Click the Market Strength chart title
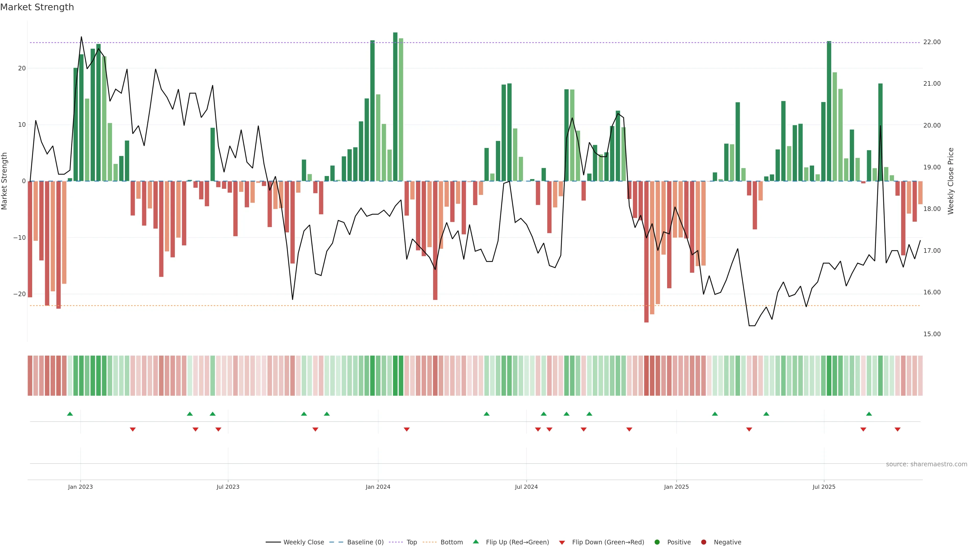The width and height of the screenshot is (980, 551). click(37, 7)
